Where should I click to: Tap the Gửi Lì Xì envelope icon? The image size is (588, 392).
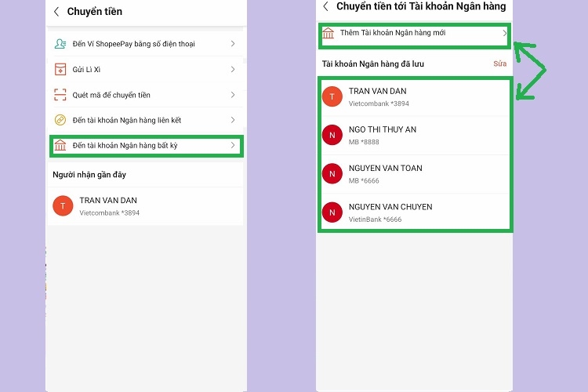(60, 70)
